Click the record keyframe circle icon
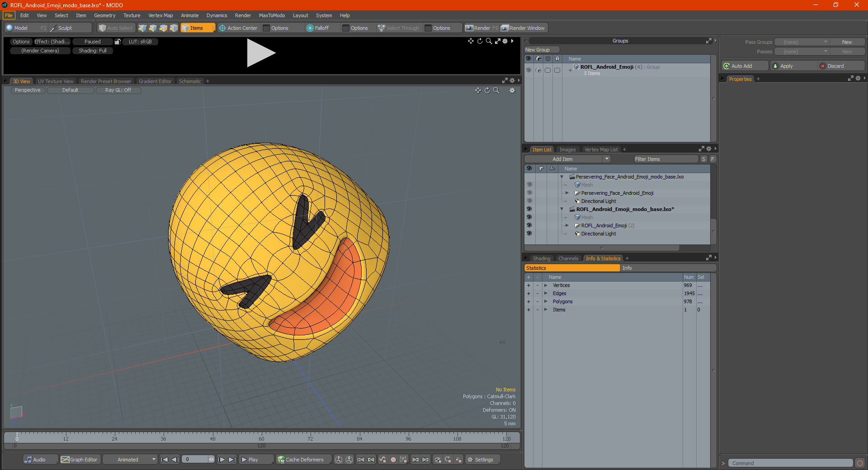 click(x=393, y=460)
